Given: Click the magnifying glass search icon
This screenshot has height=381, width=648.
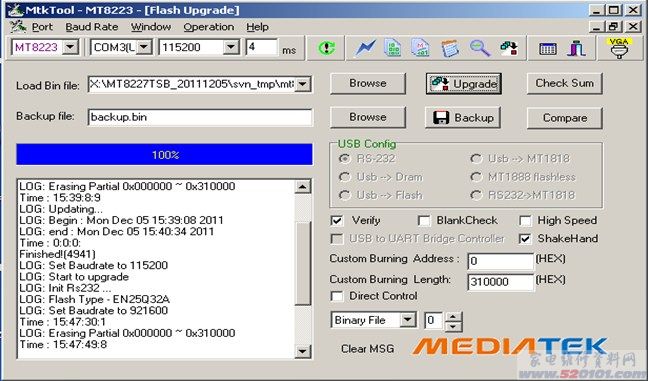Looking at the screenshot, I should click(x=479, y=48).
